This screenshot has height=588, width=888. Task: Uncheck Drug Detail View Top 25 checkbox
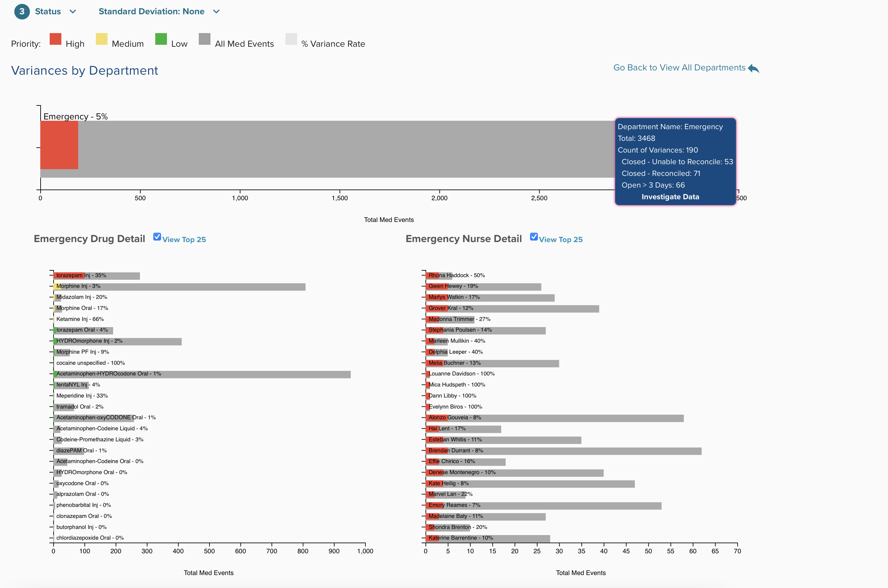pyautogui.click(x=157, y=237)
